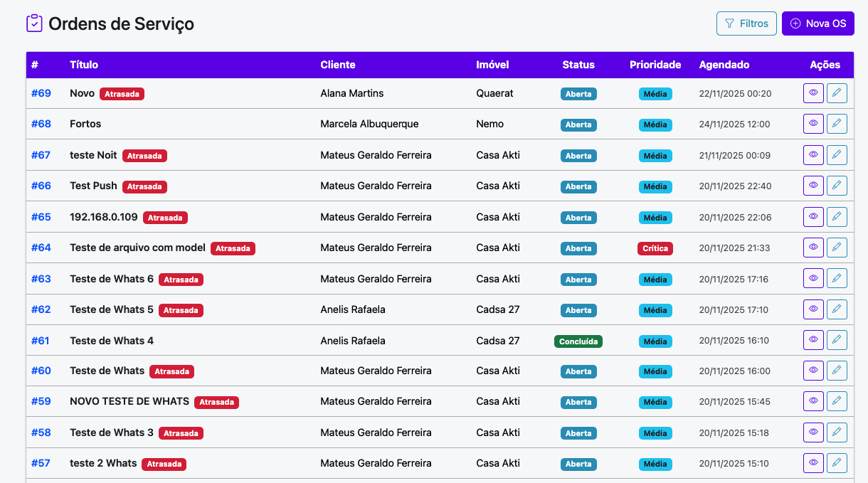Edit order #63 with the pencil icon
The height and width of the screenshot is (483, 868).
837,279
